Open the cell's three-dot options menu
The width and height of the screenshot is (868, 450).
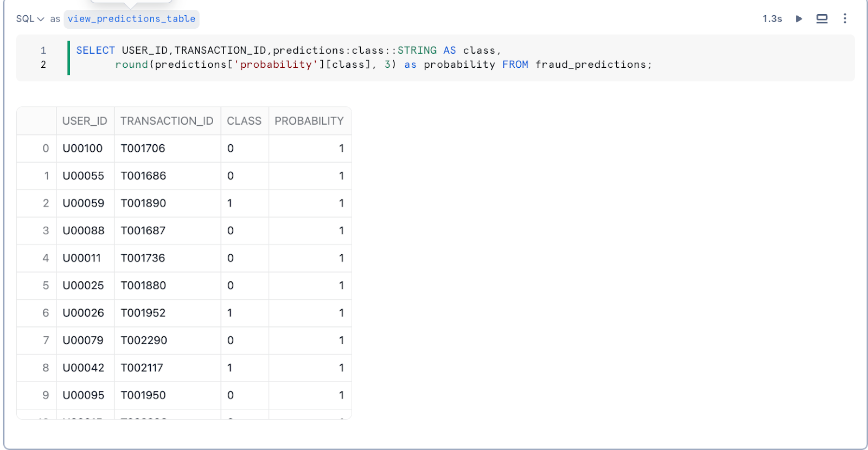(x=845, y=19)
